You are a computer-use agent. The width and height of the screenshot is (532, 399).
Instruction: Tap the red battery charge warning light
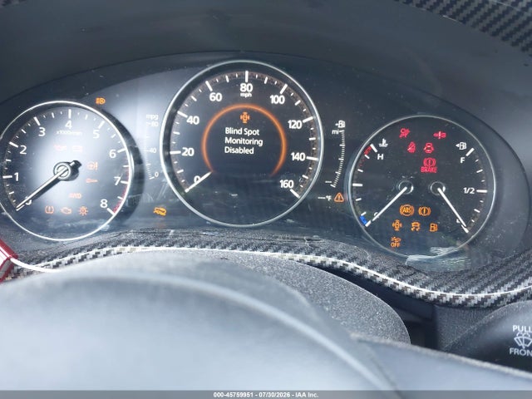click(77, 149)
